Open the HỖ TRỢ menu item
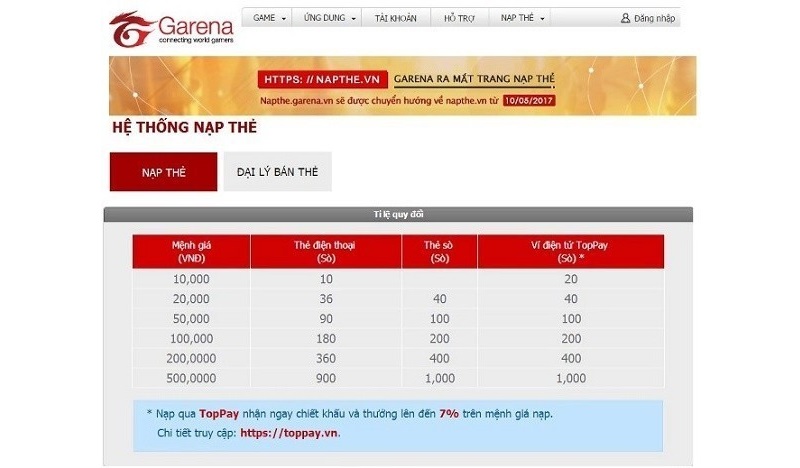 (x=459, y=18)
